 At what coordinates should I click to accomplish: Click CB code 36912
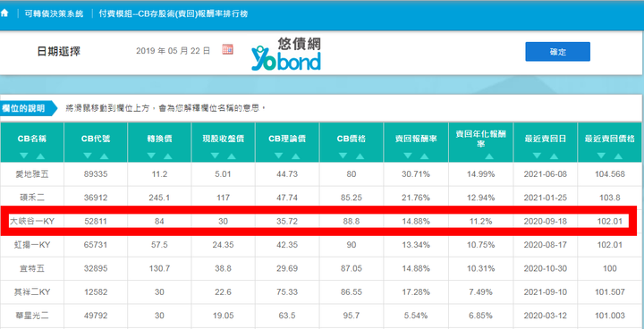tap(96, 198)
